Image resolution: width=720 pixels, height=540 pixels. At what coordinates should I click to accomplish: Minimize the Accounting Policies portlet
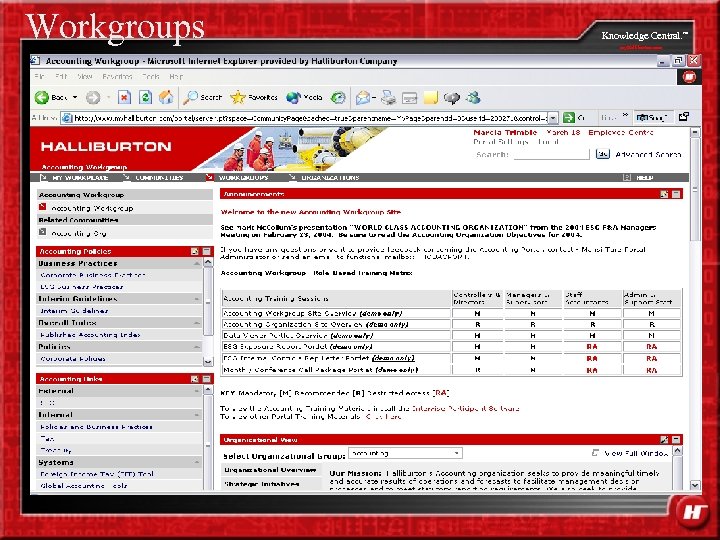pos(206,251)
